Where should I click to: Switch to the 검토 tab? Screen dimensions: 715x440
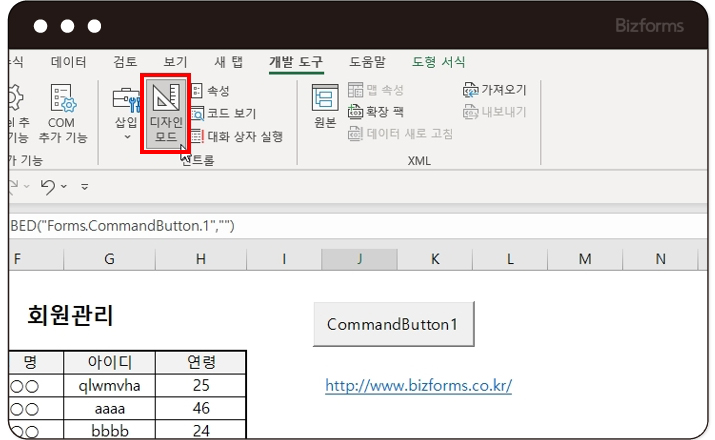point(125,62)
